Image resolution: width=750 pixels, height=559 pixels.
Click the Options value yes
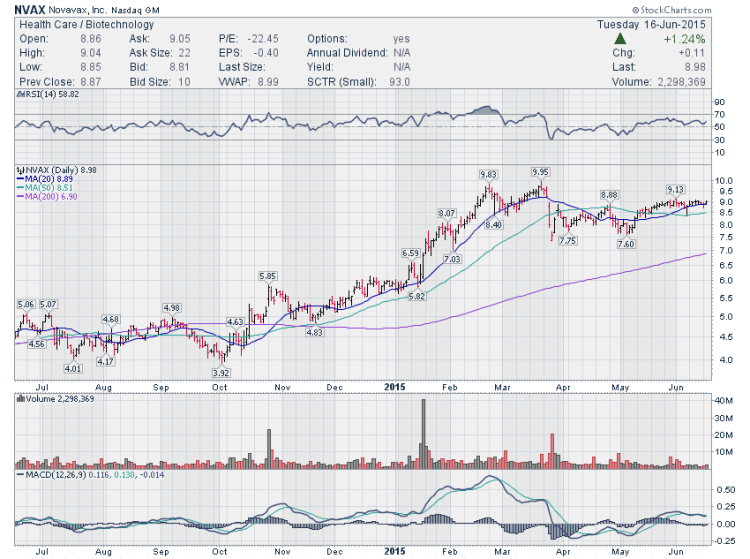401,39
